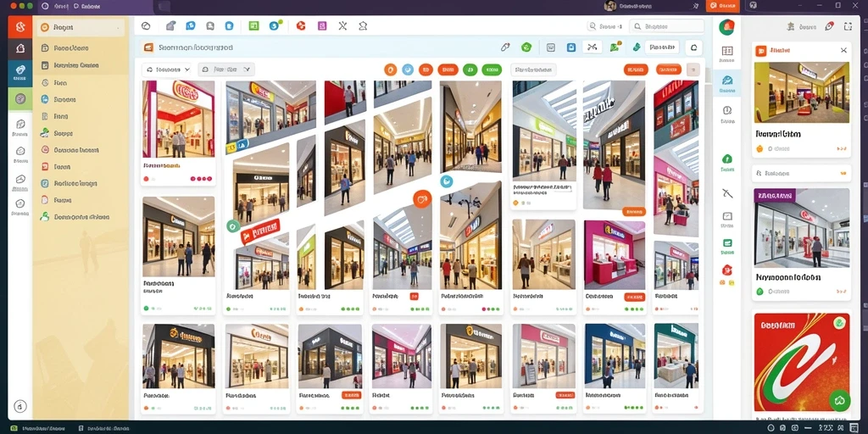Open the dark home icon below the logo

click(20, 48)
